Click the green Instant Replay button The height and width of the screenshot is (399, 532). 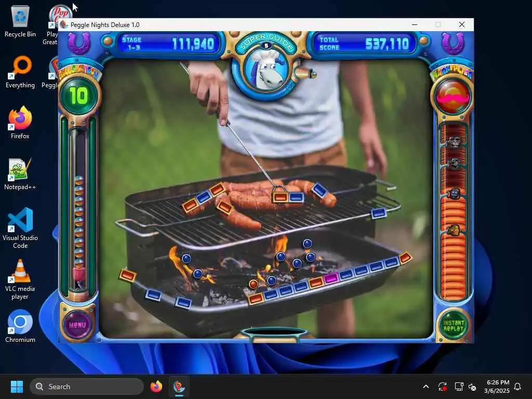(453, 325)
